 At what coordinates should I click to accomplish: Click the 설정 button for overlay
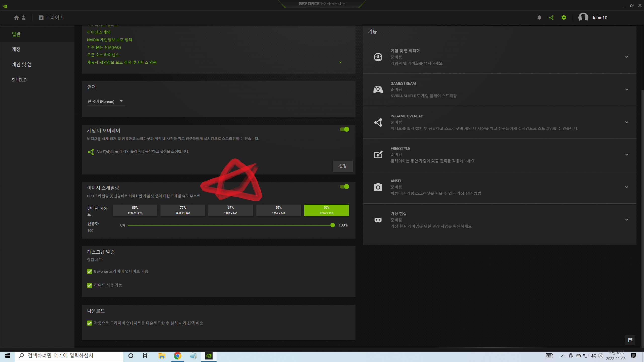click(343, 166)
